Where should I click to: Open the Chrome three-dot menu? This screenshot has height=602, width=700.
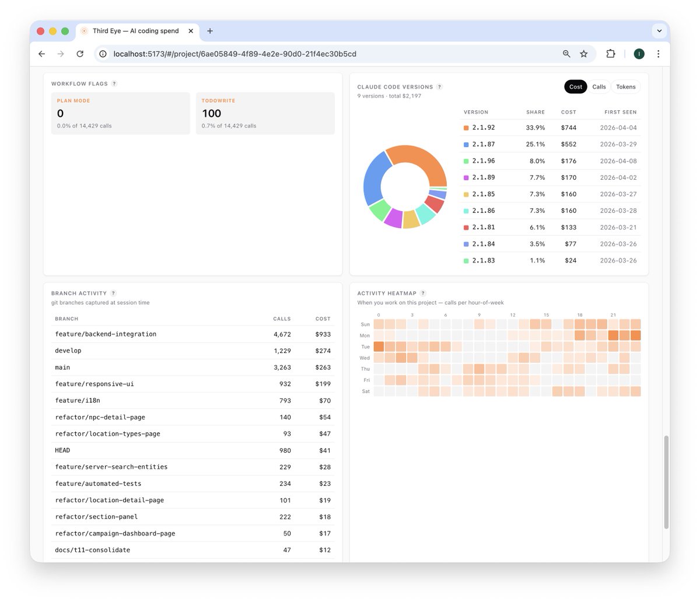pos(658,54)
